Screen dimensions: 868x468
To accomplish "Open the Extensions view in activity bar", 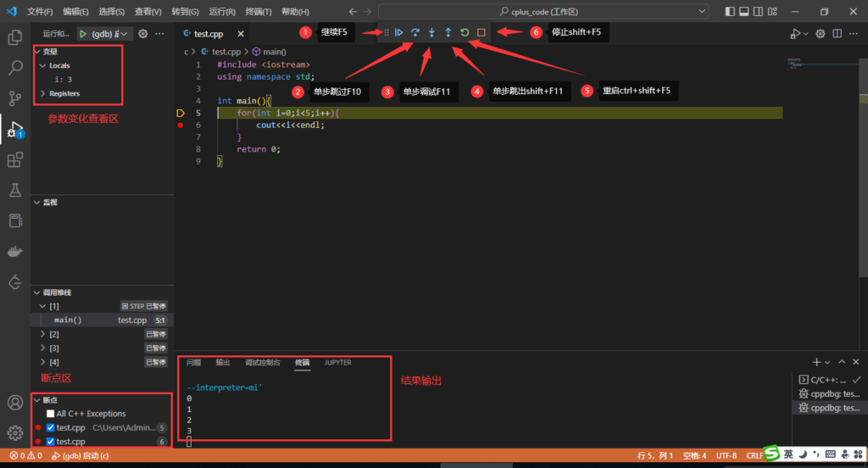I will point(14,159).
